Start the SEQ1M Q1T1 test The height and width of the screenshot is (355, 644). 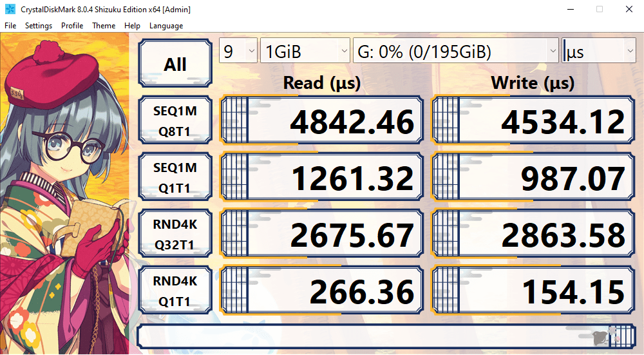(x=175, y=177)
